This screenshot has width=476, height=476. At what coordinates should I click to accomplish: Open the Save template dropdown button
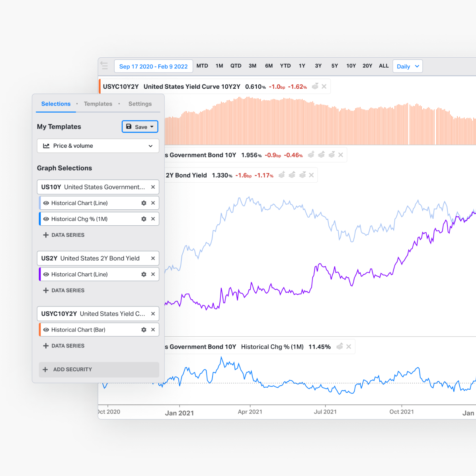click(140, 127)
